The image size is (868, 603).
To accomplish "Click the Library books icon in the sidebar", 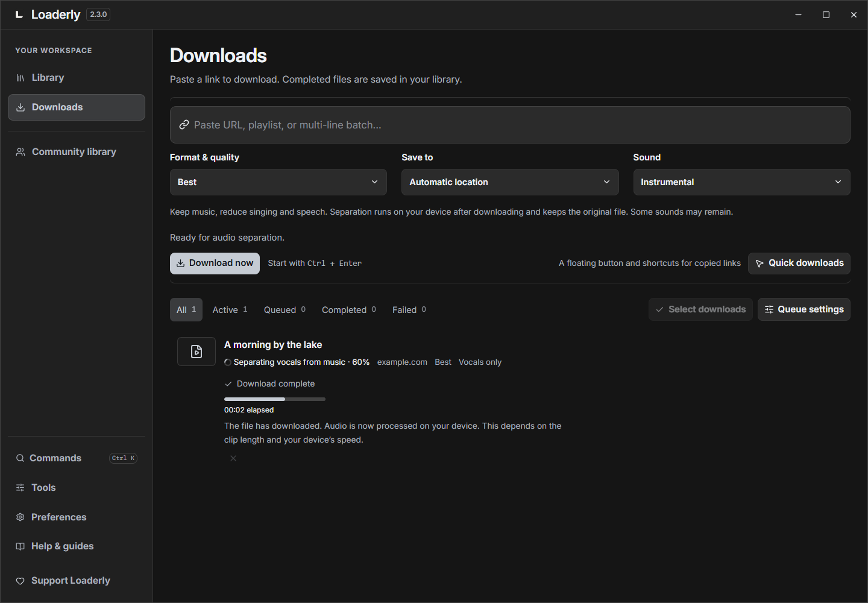I will click(x=20, y=78).
